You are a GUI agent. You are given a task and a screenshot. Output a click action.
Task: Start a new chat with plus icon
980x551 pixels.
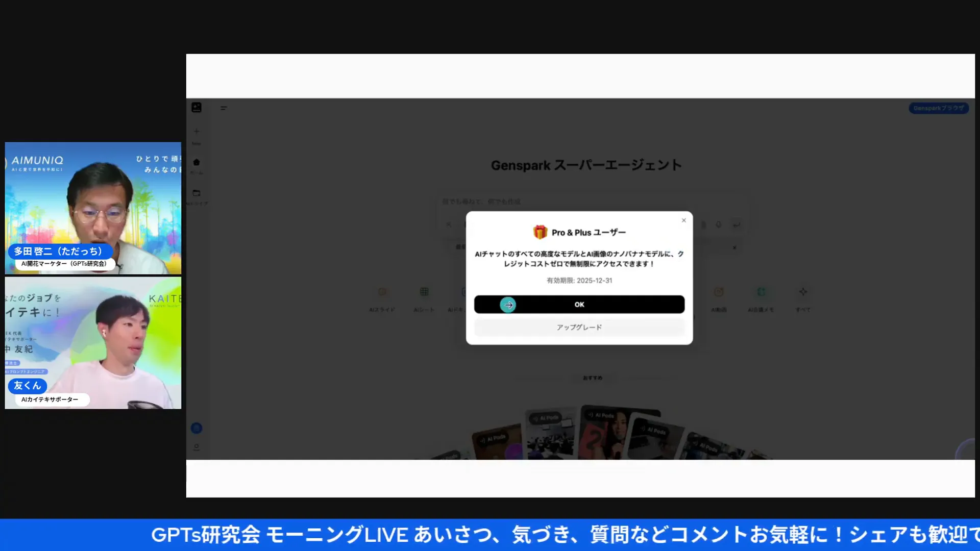coord(197,132)
